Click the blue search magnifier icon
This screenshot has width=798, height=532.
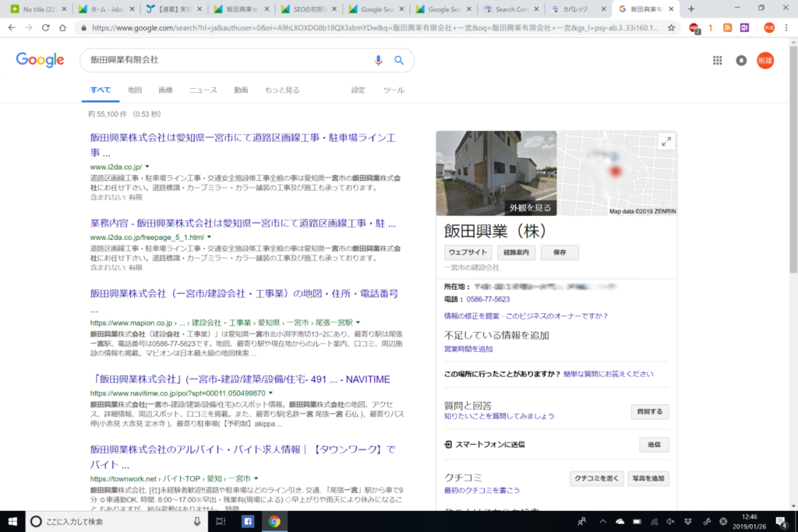399,60
